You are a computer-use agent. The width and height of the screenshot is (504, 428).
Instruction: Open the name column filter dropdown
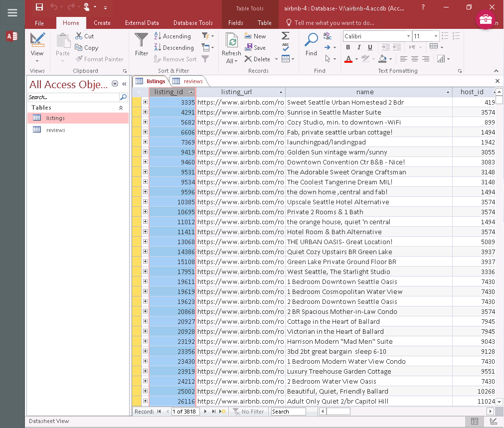tap(447, 92)
